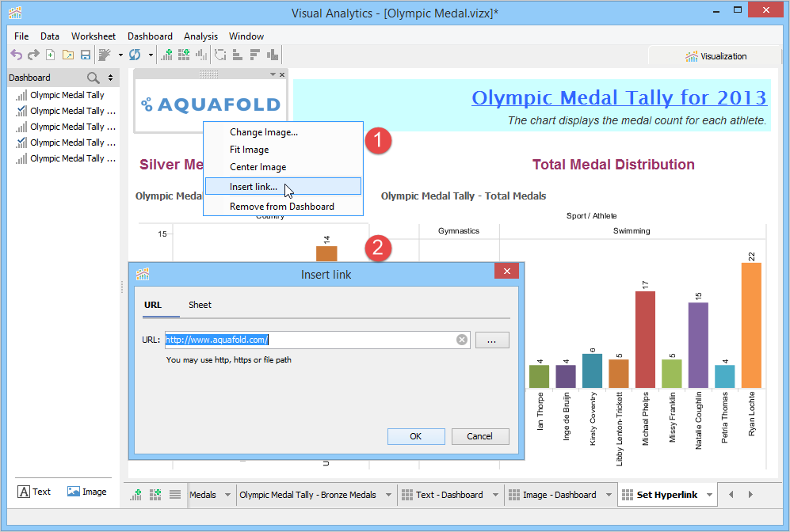Viewport: 790px width, 532px height.
Task: Choose Change Image... from the context menu
Action: 283,132
